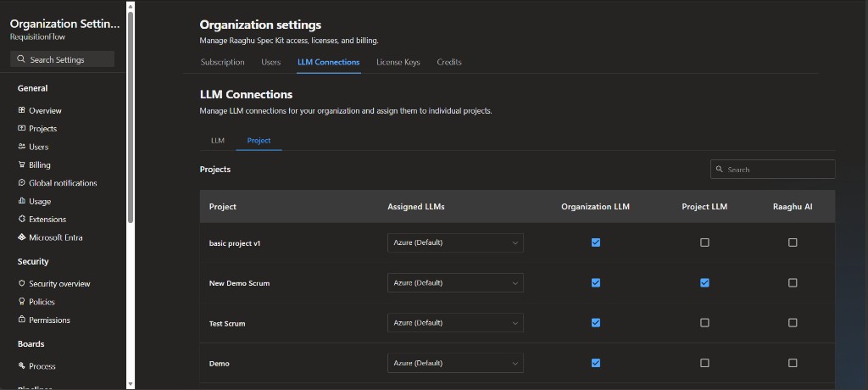Switch to the Users tab
Viewport: 868px width, 390px height.
click(270, 62)
